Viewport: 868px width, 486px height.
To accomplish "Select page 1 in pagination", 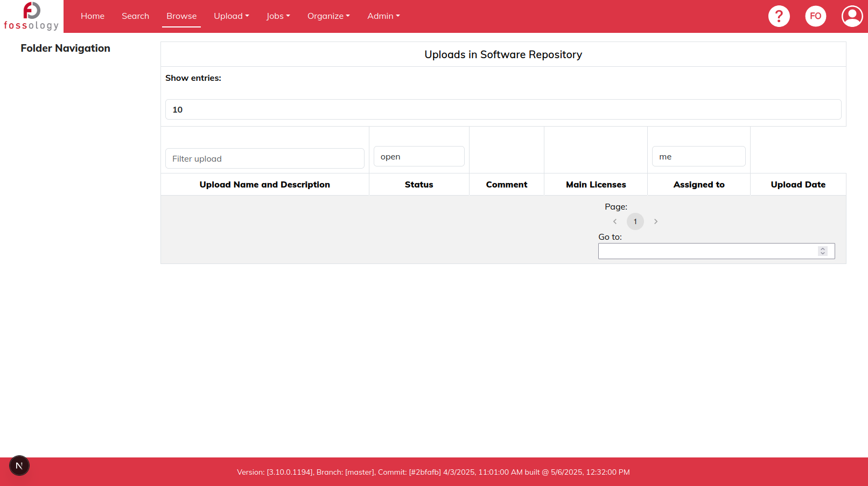I will click(x=635, y=221).
